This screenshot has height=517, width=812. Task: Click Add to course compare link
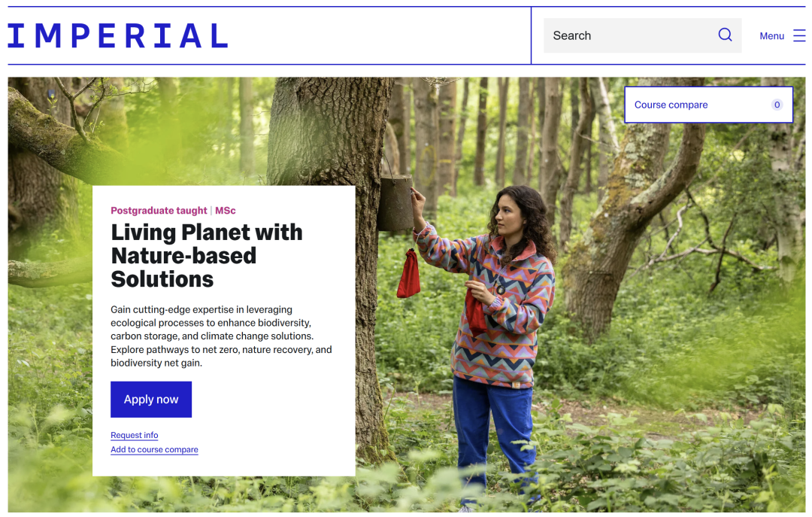pyautogui.click(x=154, y=449)
